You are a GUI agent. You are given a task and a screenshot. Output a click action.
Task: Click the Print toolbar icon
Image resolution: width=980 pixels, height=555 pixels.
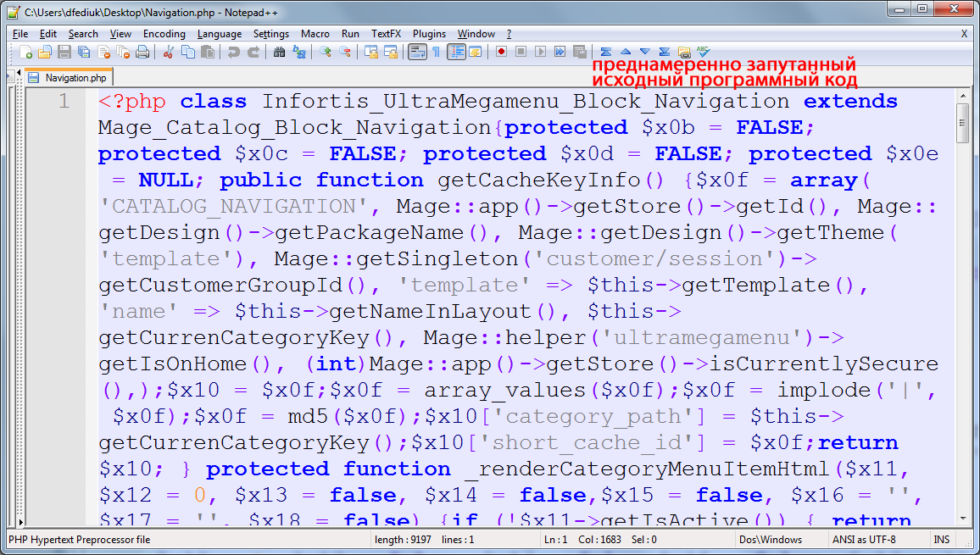142,52
